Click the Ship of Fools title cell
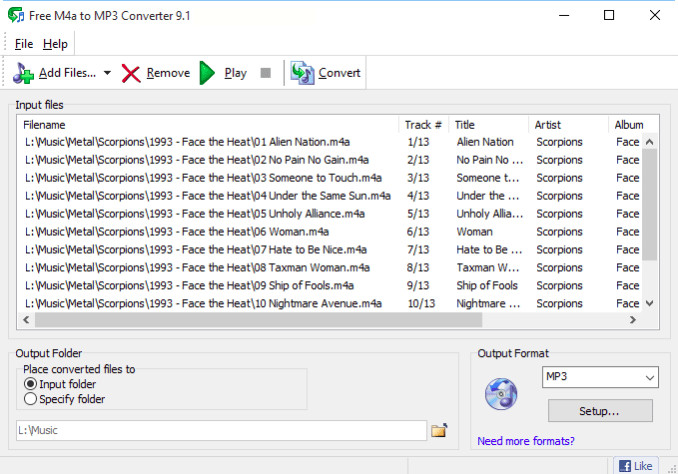 (487, 285)
